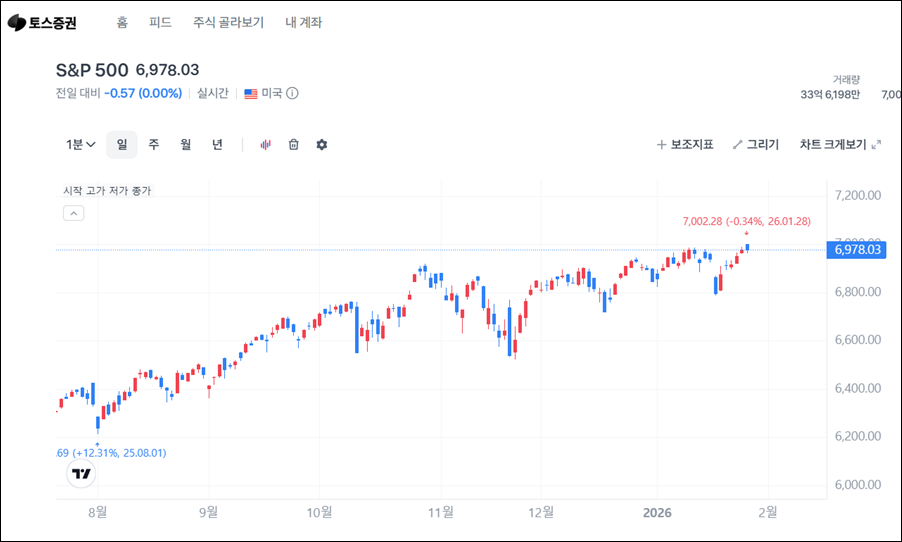Expand the 1분 interval dropdown
This screenshot has width=902, height=542.
pos(81,144)
